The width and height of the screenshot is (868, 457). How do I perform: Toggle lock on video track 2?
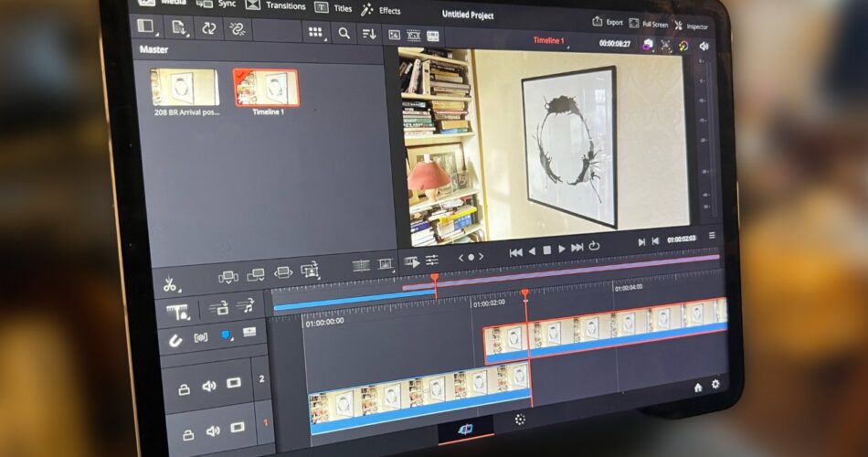pyautogui.click(x=184, y=389)
